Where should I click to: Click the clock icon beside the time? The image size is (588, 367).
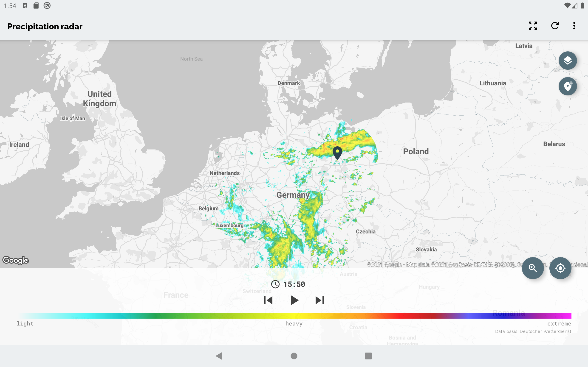(x=275, y=284)
